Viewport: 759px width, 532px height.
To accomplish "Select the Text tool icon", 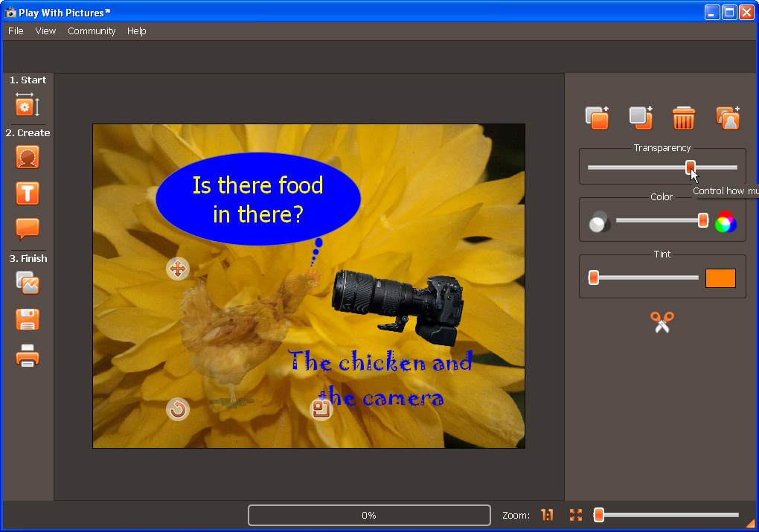I will (28, 194).
